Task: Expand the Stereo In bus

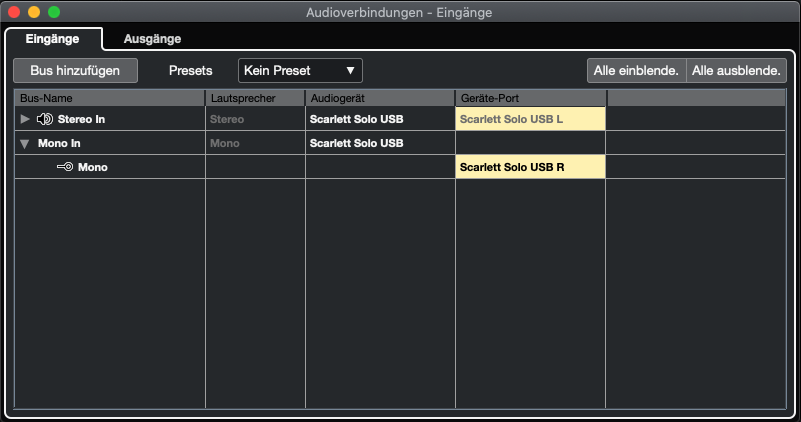Action: pyautogui.click(x=25, y=119)
